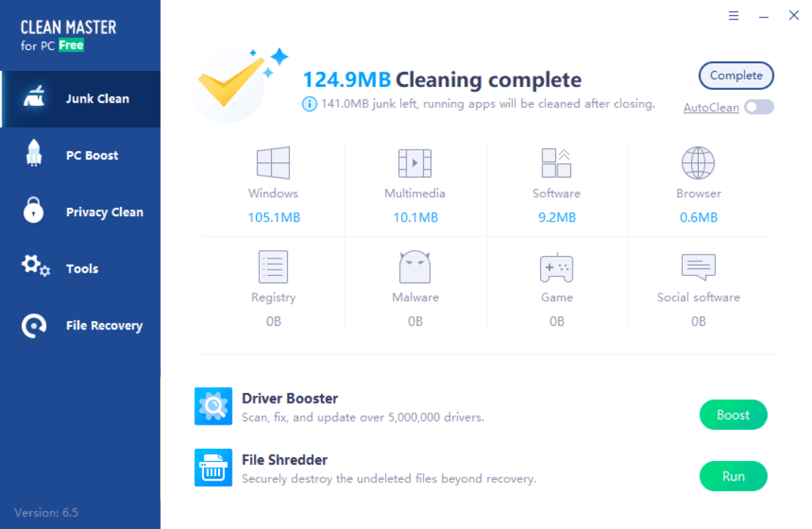Open the Privacy Clean section
The image size is (812, 529).
(81, 212)
